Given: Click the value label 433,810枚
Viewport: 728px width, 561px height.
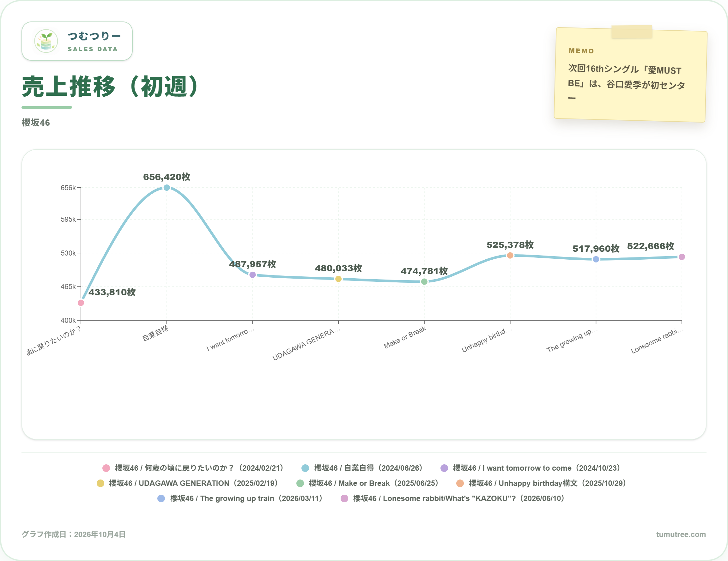Looking at the screenshot, I should tap(112, 292).
